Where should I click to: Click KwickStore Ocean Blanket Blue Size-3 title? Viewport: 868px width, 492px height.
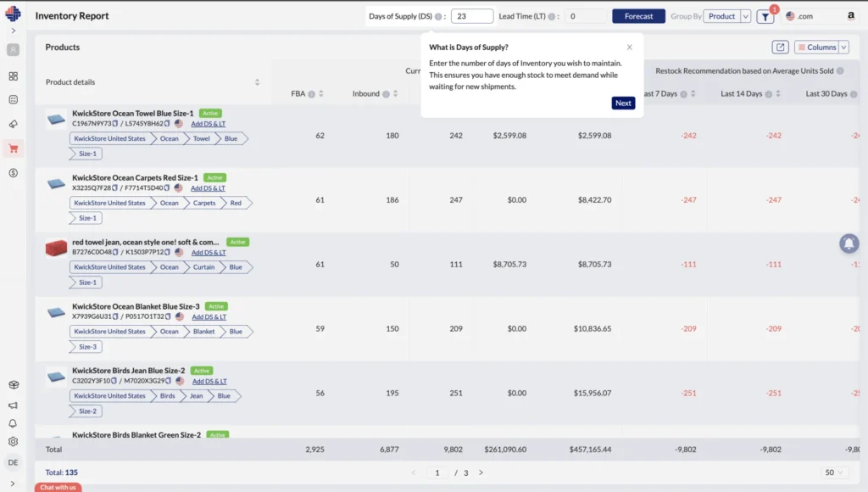click(136, 306)
